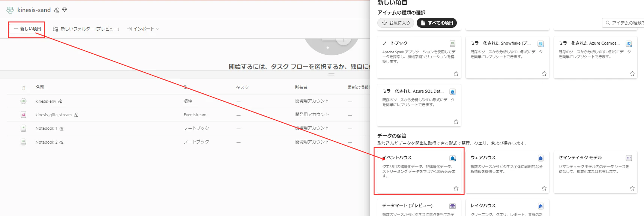Click the item type search field
644x216 pixels.
(x=623, y=23)
